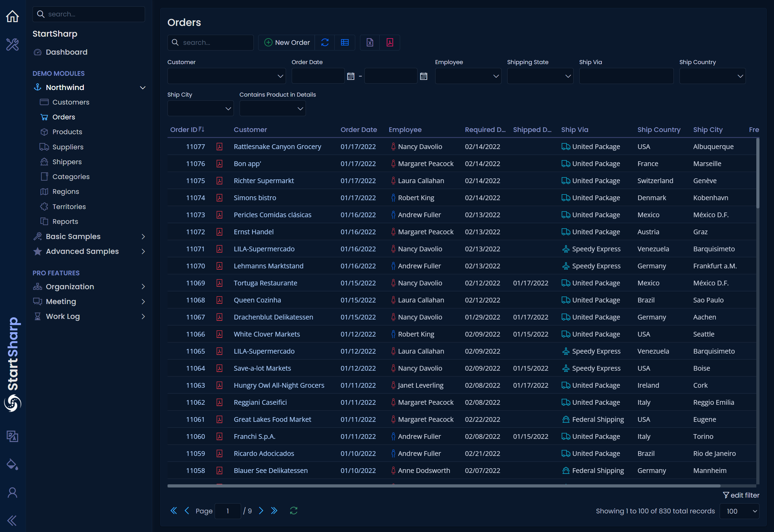Open the user profile icon in sidebar

(x=12, y=493)
